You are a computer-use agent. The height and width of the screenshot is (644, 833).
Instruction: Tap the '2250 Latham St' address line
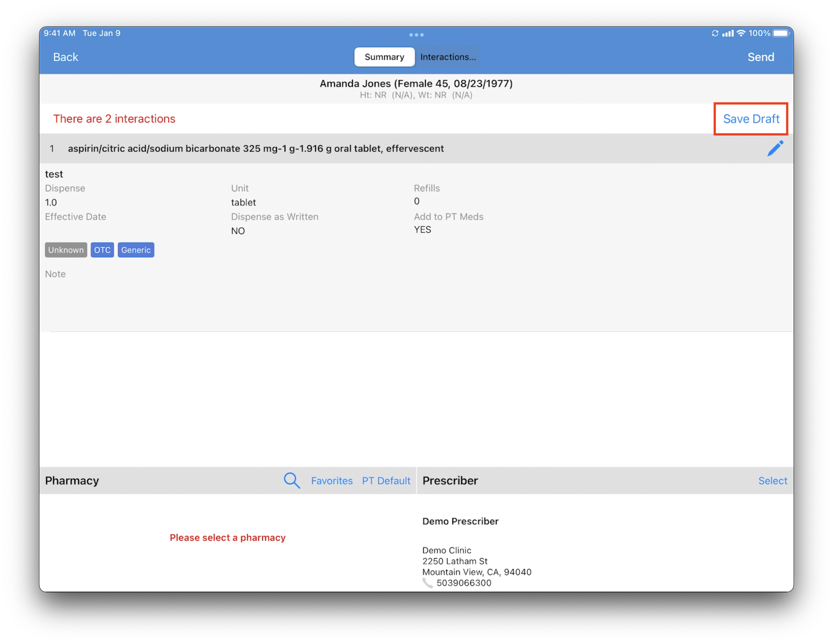[454, 561]
